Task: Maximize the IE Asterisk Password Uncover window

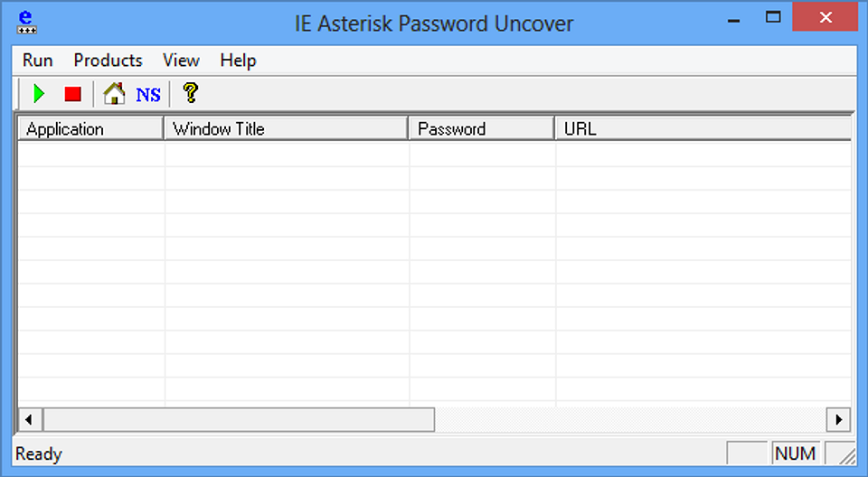Action: click(773, 18)
